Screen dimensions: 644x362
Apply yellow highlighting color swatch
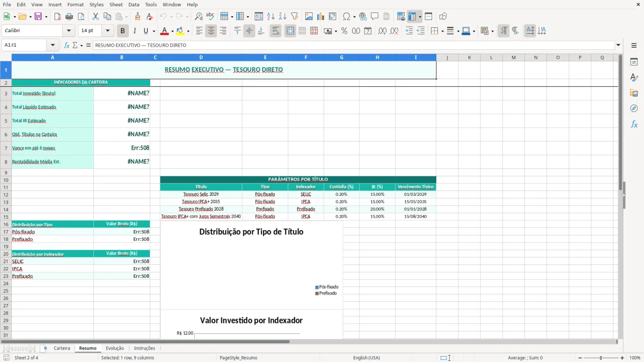coord(180,31)
